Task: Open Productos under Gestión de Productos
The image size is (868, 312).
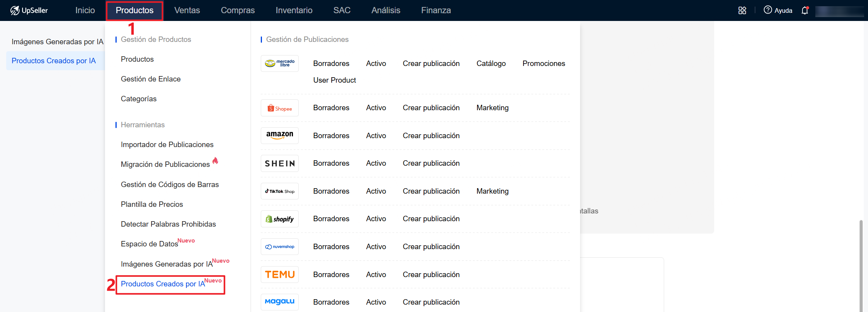Action: coord(137,59)
